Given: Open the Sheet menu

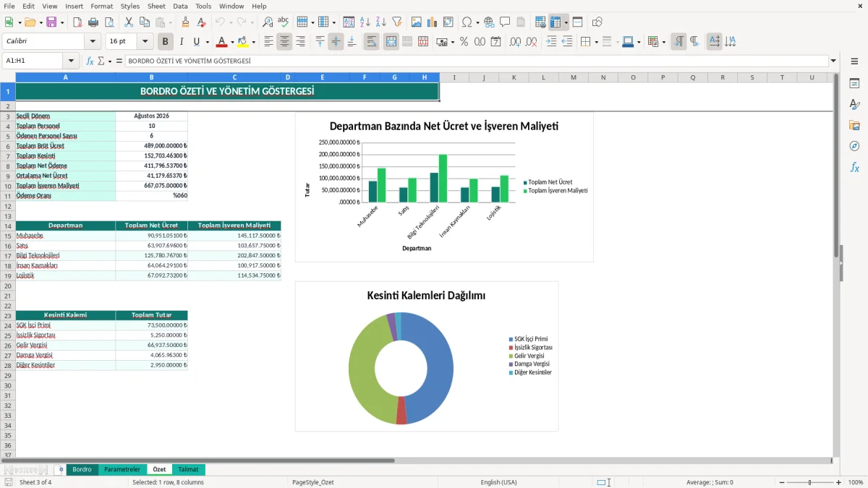Looking at the screenshot, I should click(156, 6).
